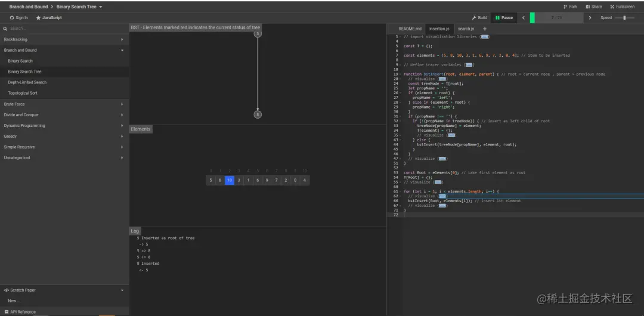Click code line 19 bstInsert function
644x316 pixels.
click(504, 74)
